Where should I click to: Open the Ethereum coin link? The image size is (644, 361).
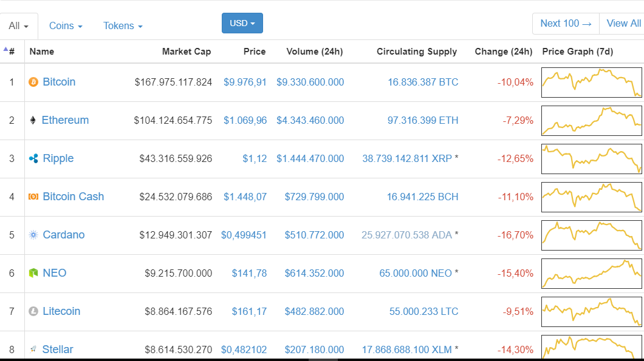tap(65, 120)
